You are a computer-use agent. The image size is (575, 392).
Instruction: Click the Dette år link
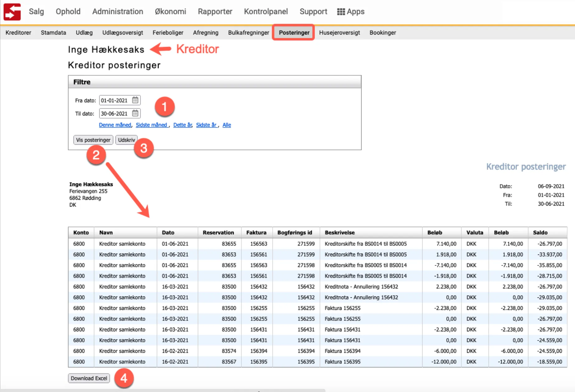183,125
